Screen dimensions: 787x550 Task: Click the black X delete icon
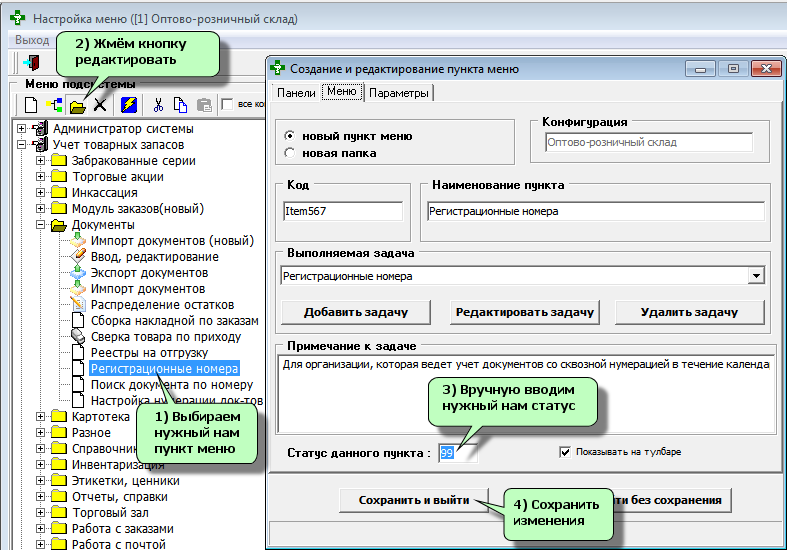point(99,104)
